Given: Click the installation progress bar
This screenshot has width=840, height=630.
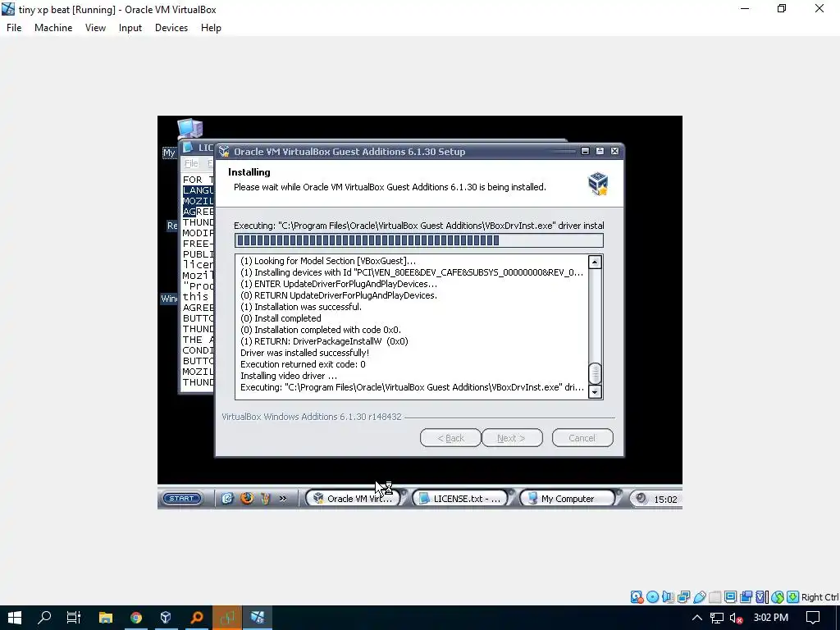Looking at the screenshot, I should click(x=419, y=240).
